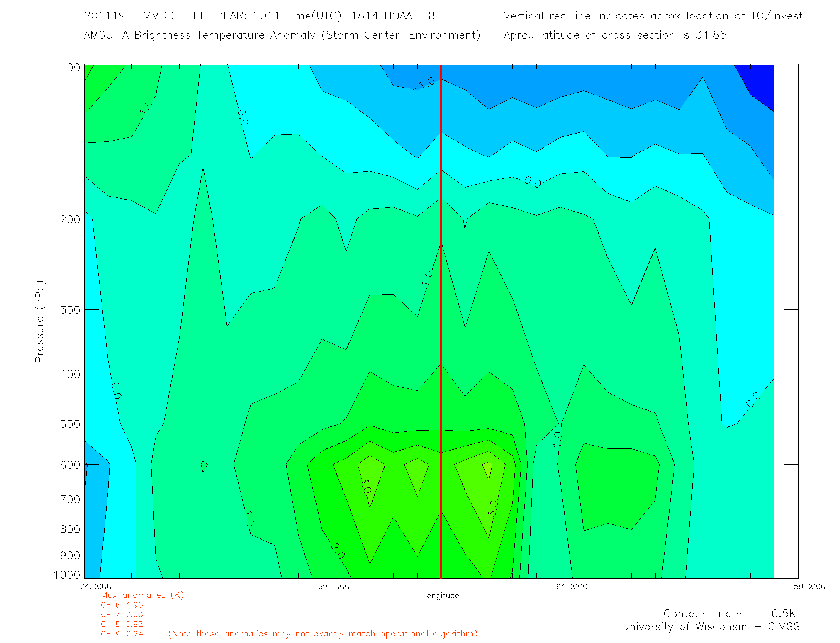The image size is (840, 643).
Task: Click the AMSU-A Brightness Temperature Anomaly title
Action: [x=282, y=35]
